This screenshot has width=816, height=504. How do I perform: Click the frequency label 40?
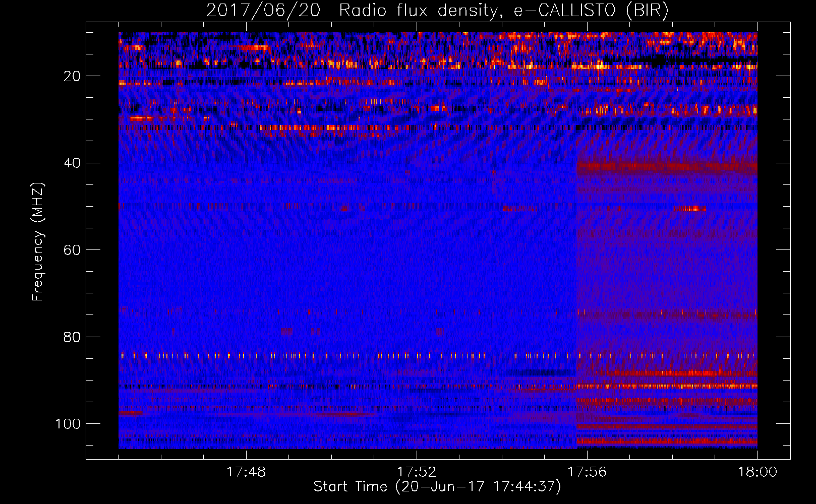[x=72, y=163]
